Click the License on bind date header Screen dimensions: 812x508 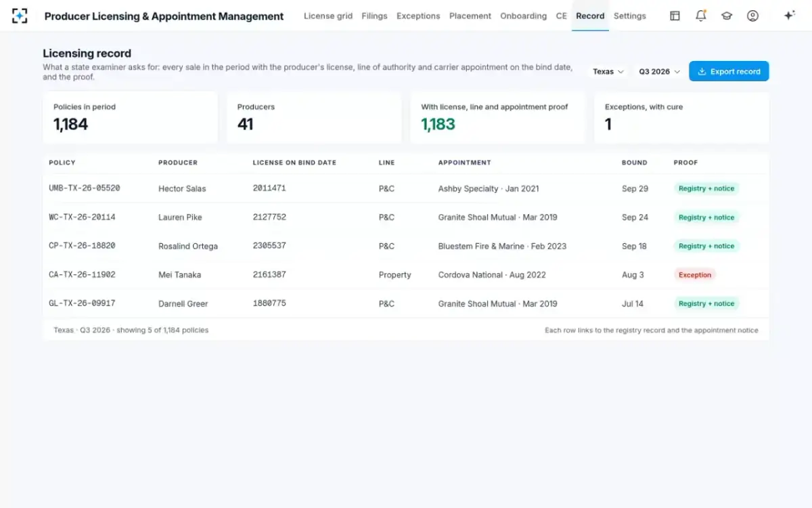[294, 163]
